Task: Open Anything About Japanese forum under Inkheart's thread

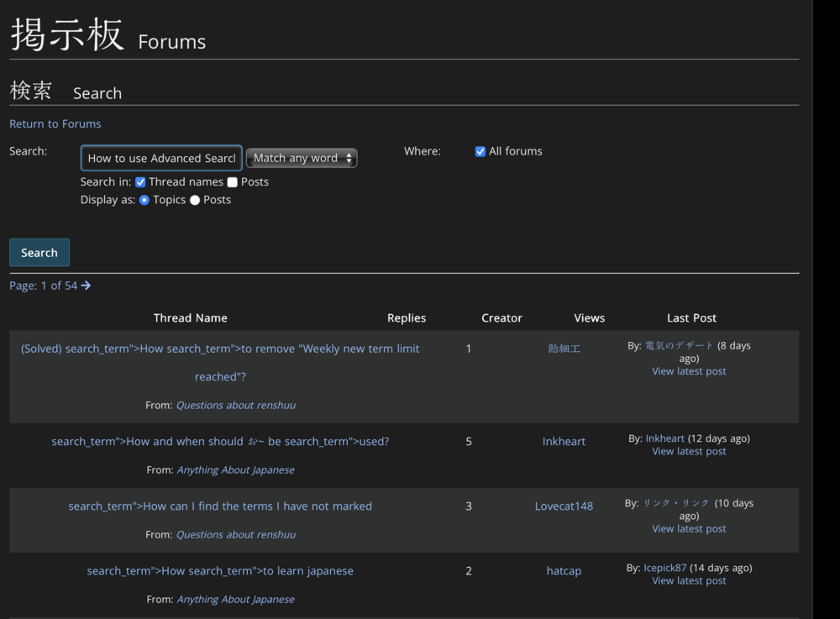Action: click(236, 470)
